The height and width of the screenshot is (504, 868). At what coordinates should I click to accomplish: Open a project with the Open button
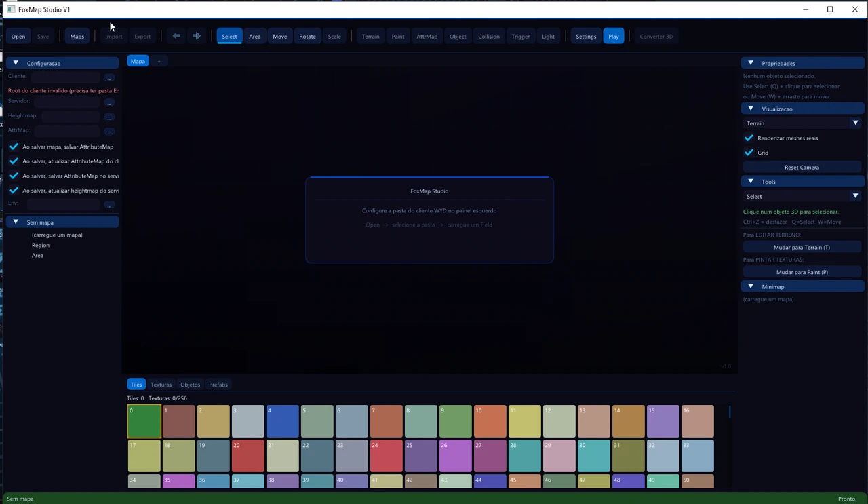click(x=18, y=36)
